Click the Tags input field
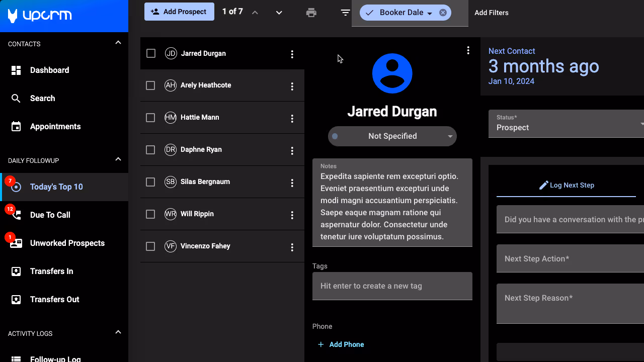The image size is (644, 362). 392,286
